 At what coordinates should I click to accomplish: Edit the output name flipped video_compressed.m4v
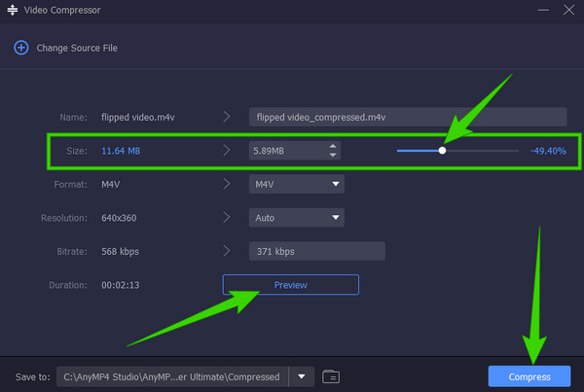[408, 118]
